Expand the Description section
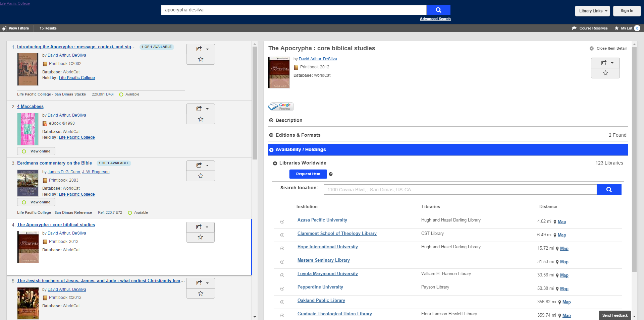This screenshot has width=644, height=320. (x=289, y=120)
